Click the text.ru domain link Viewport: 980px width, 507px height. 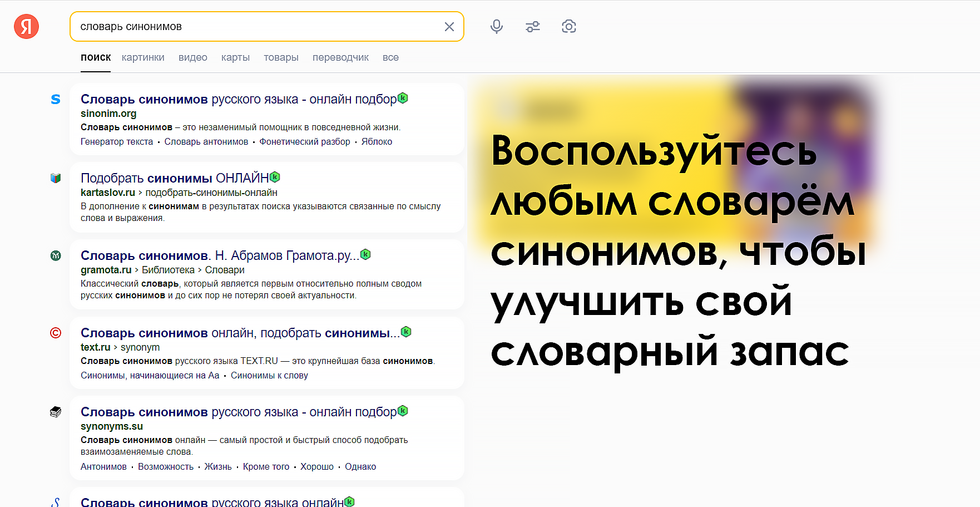[95, 347]
